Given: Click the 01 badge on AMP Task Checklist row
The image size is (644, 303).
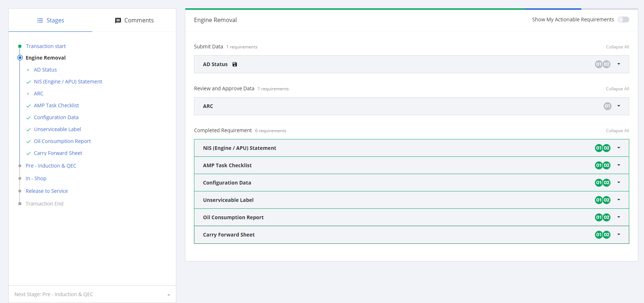Looking at the screenshot, I should pyautogui.click(x=599, y=165).
